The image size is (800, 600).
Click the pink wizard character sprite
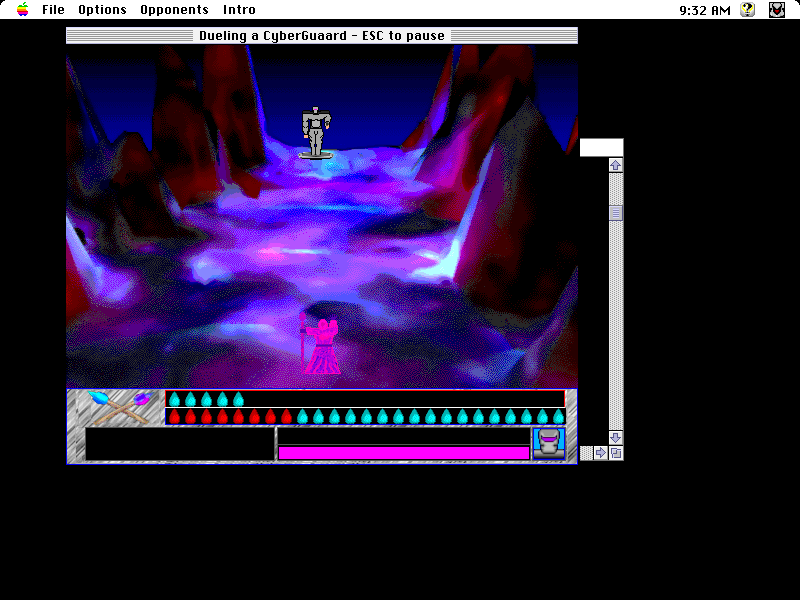[x=323, y=345]
